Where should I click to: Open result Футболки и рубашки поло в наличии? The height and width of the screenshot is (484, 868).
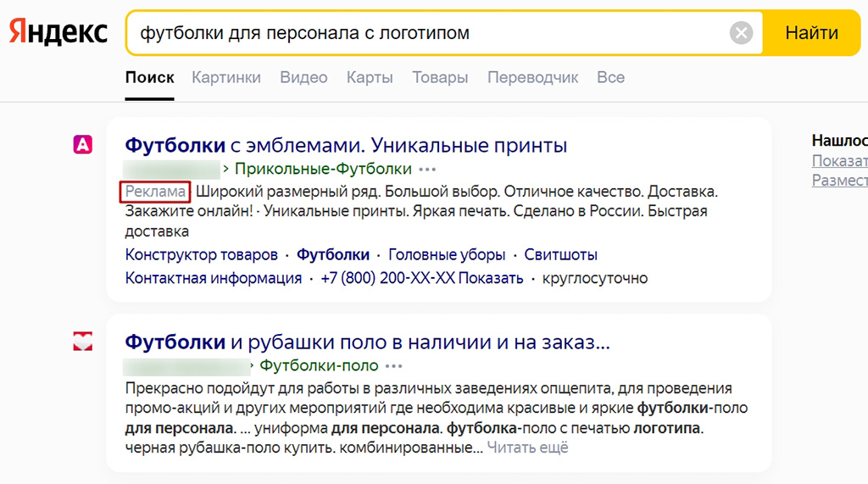(x=368, y=342)
